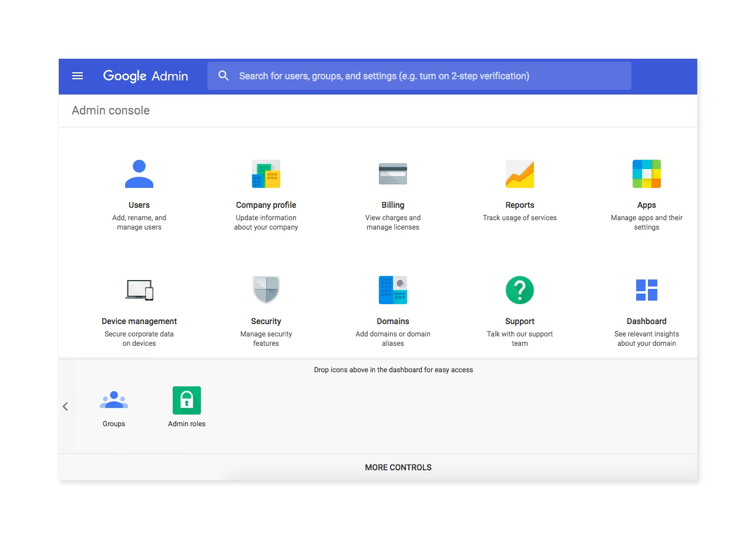Viewport: 756px width, 539px height.
Task: Collapse the tray with left chevron
Action: tap(65, 406)
